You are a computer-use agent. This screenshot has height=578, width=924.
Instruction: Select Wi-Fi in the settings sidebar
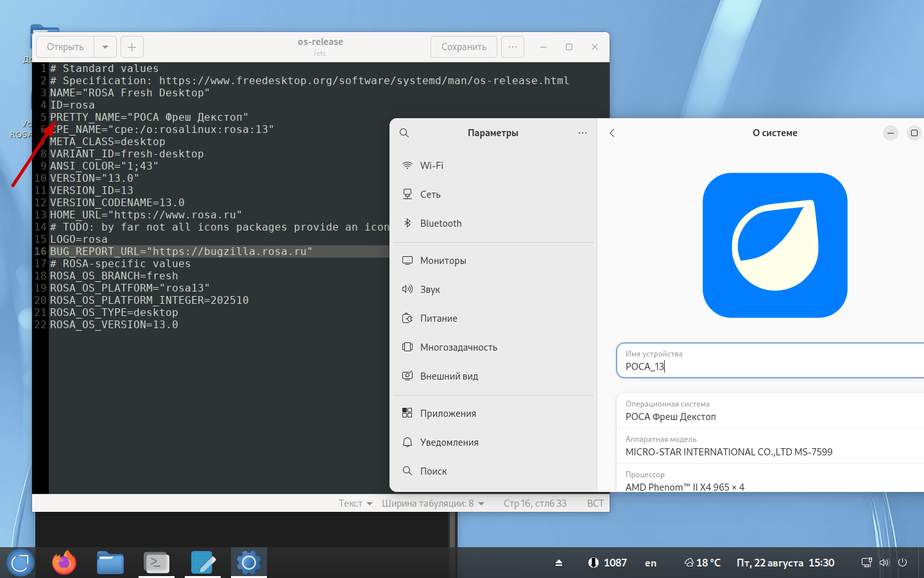[431, 166]
